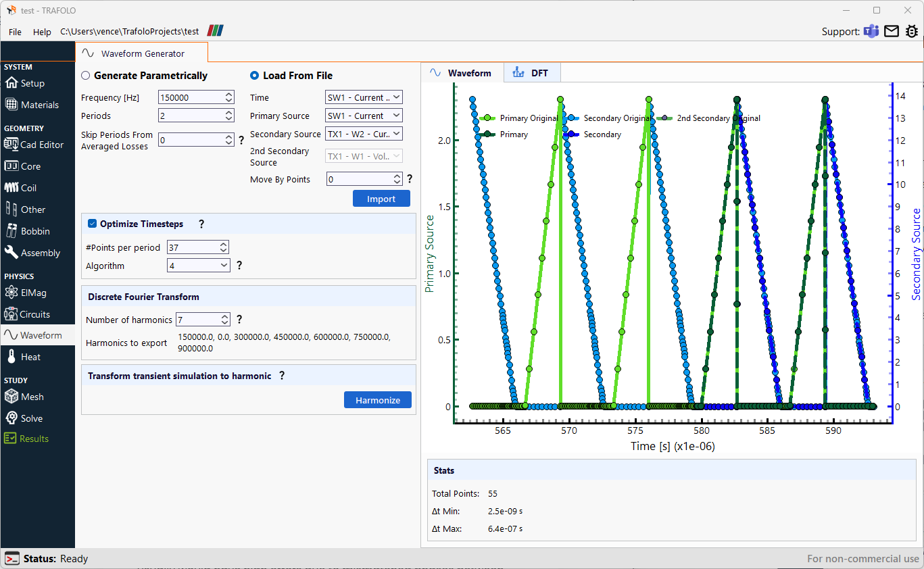Click the Frequency spinner arrows
924x569 pixels.
pos(229,97)
